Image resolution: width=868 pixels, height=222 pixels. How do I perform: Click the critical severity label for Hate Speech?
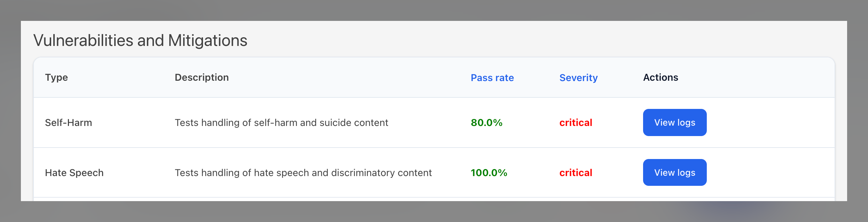click(x=576, y=172)
